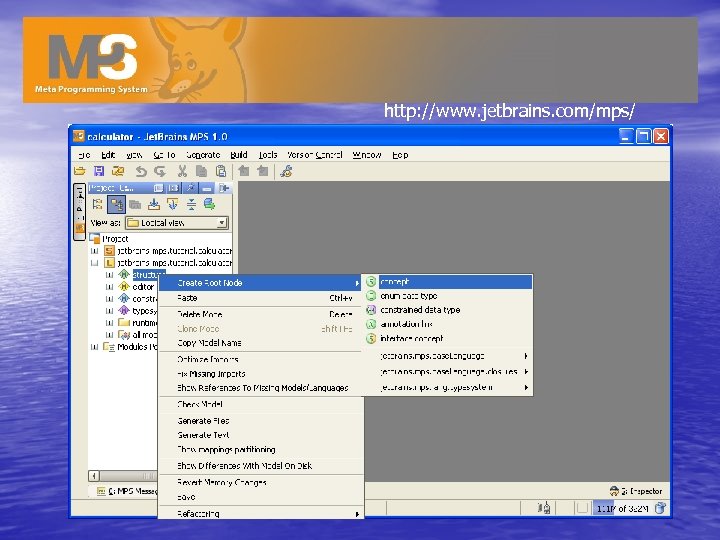
Task: Click the folder-with-arrows icon next to Save
Action: 118,172
